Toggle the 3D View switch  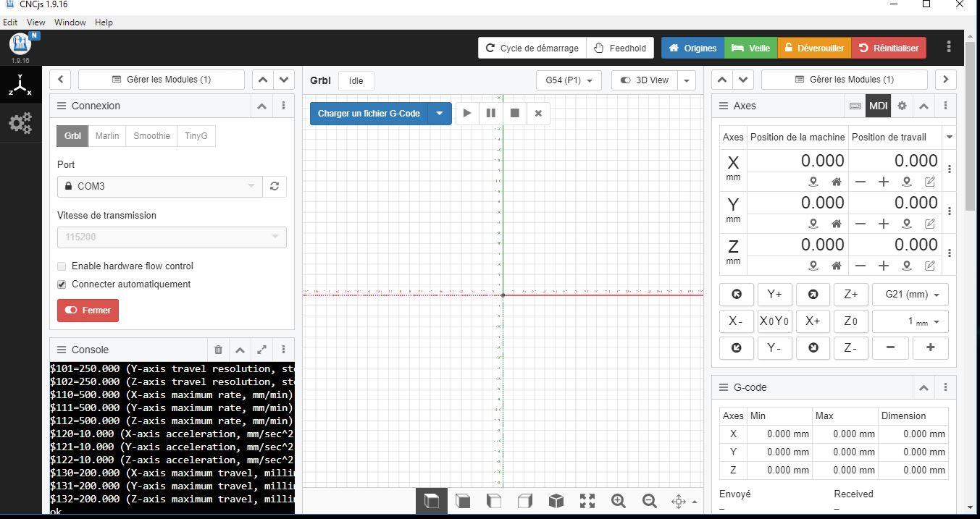coord(645,80)
